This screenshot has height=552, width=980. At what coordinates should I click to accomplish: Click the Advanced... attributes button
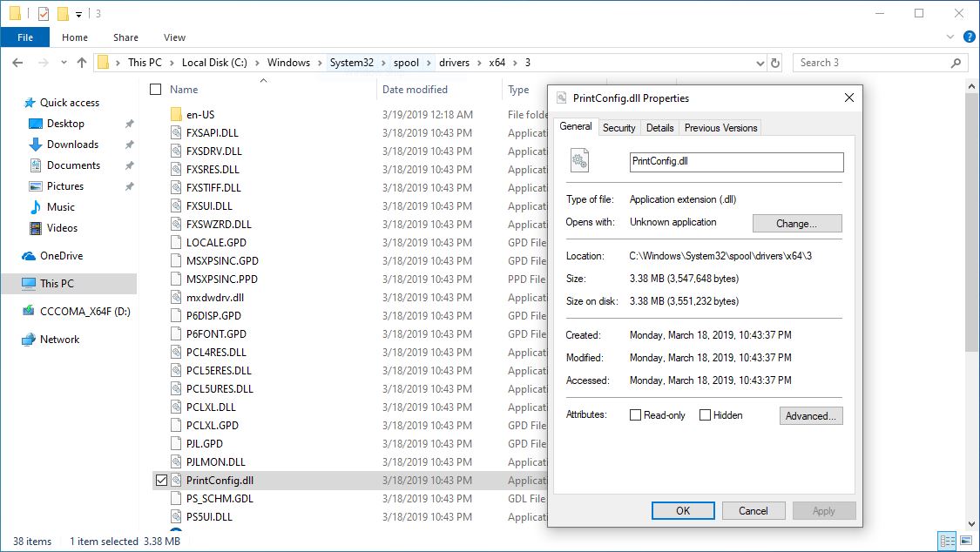coord(811,416)
